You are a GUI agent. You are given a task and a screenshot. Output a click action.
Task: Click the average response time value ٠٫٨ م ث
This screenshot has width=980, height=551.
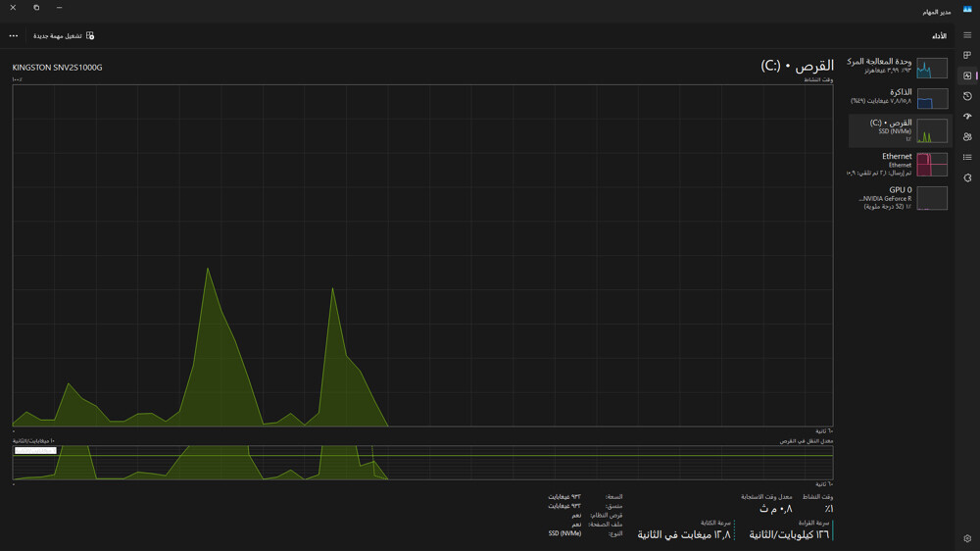click(x=775, y=509)
